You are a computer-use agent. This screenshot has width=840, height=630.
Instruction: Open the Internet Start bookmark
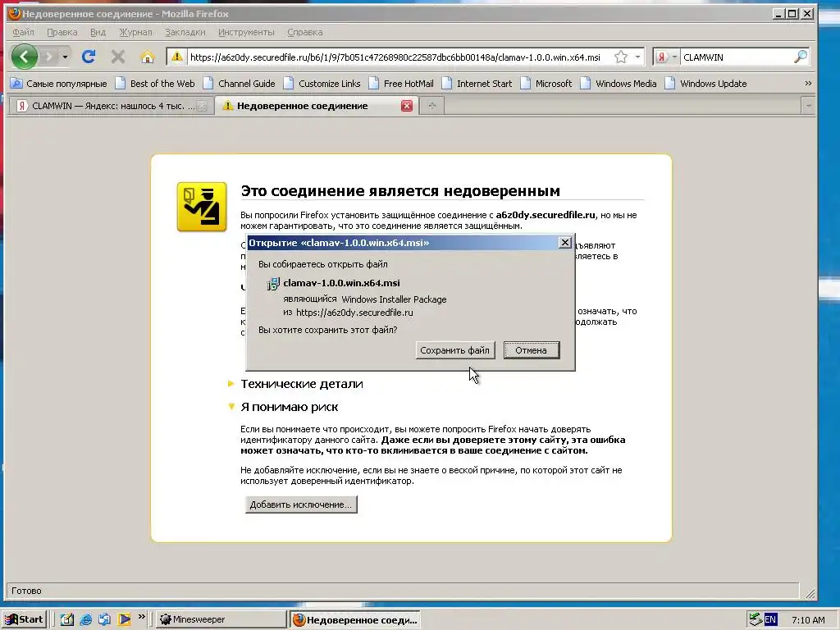tap(477, 84)
